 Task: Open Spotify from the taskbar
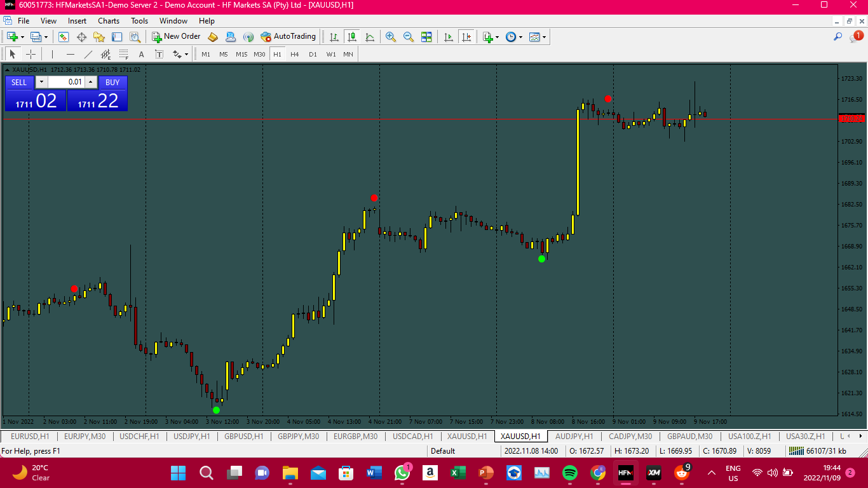pos(570,473)
